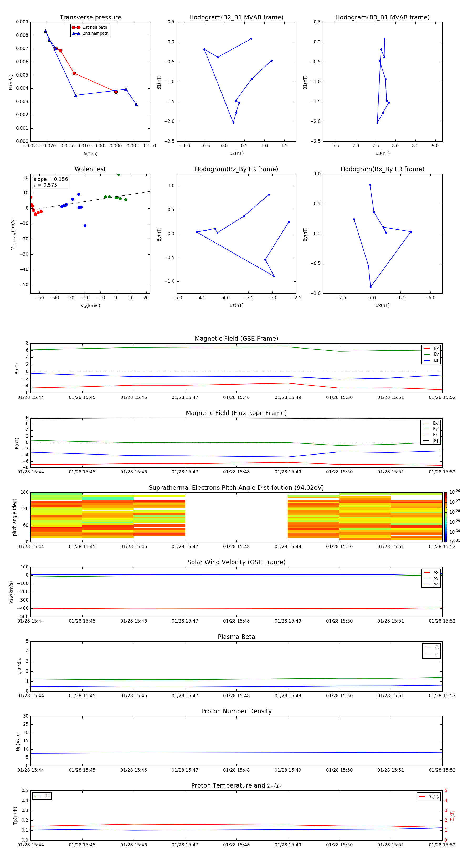Click the 'pitch angle (deg)' axis label
This screenshot has width=473, height=868.
click(14, 517)
